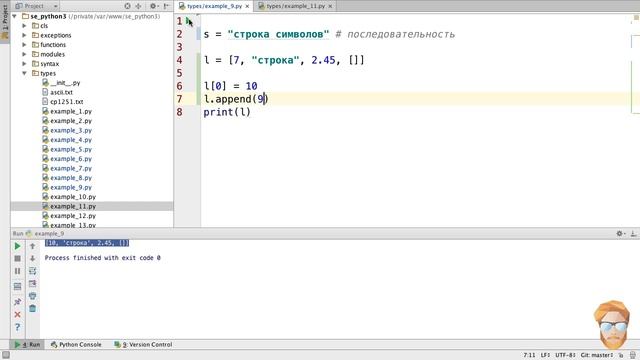This screenshot has height=360, width=640.
Task: Select example_11.py in project tree
Action: [69, 206]
